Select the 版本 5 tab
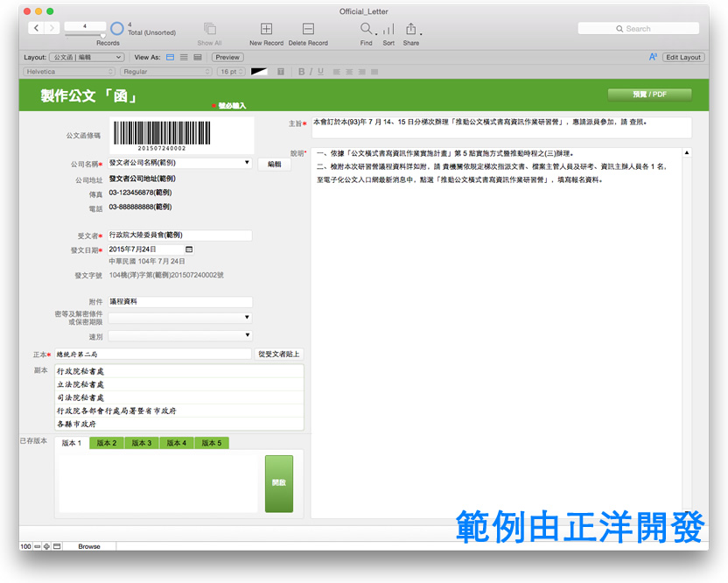728x583 pixels. coord(213,443)
